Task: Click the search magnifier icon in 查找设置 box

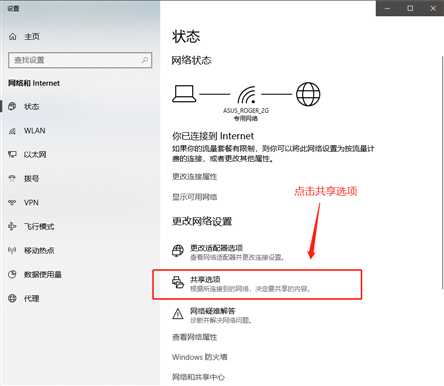Action: pos(144,60)
